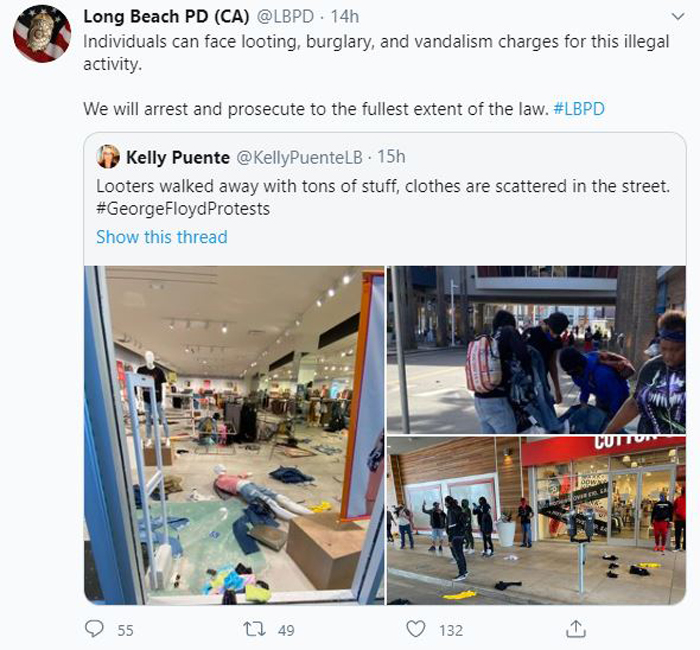
Task: Like the tweet with the heart icon
Action: point(416,629)
